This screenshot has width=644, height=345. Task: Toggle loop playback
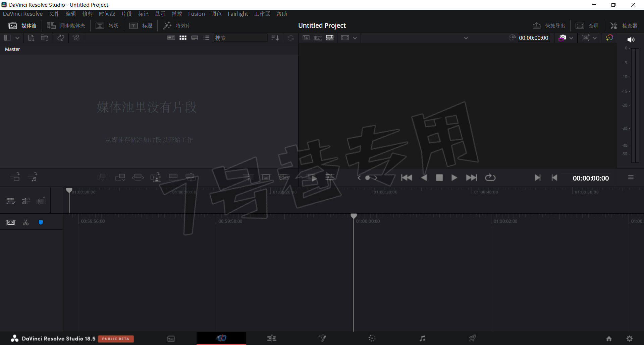[x=490, y=178]
